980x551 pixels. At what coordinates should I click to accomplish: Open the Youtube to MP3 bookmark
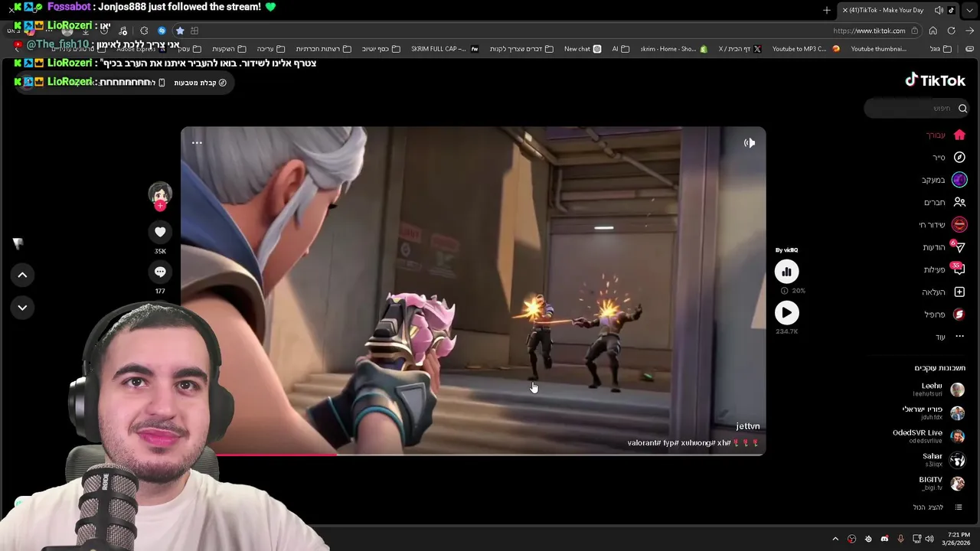[x=806, y=49]
